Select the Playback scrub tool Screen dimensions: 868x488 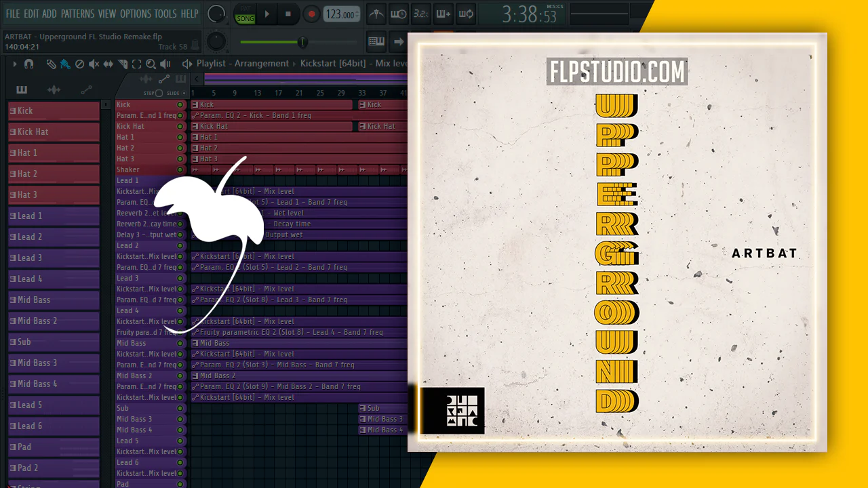click(x=165, y=64)
